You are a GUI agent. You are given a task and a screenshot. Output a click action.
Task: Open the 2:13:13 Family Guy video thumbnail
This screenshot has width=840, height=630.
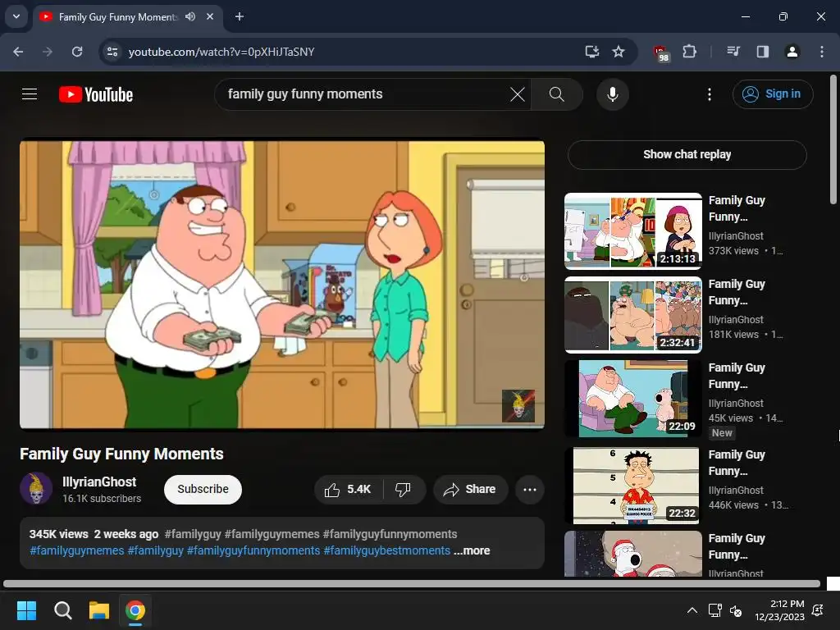633,231
